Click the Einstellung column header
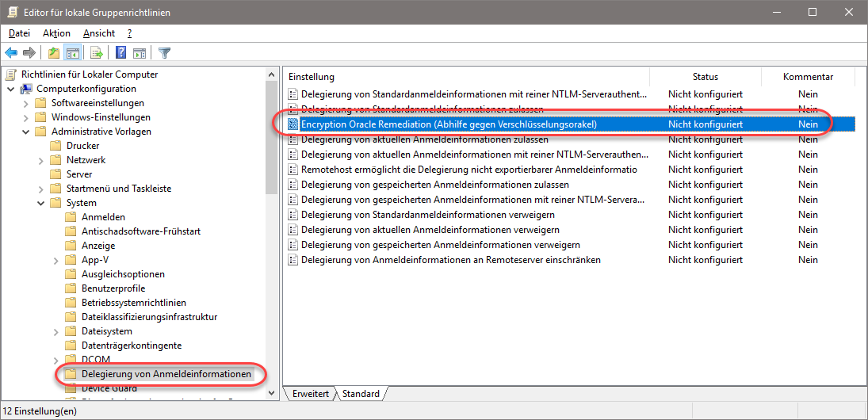The image size is (868, 420). [312, 77]
